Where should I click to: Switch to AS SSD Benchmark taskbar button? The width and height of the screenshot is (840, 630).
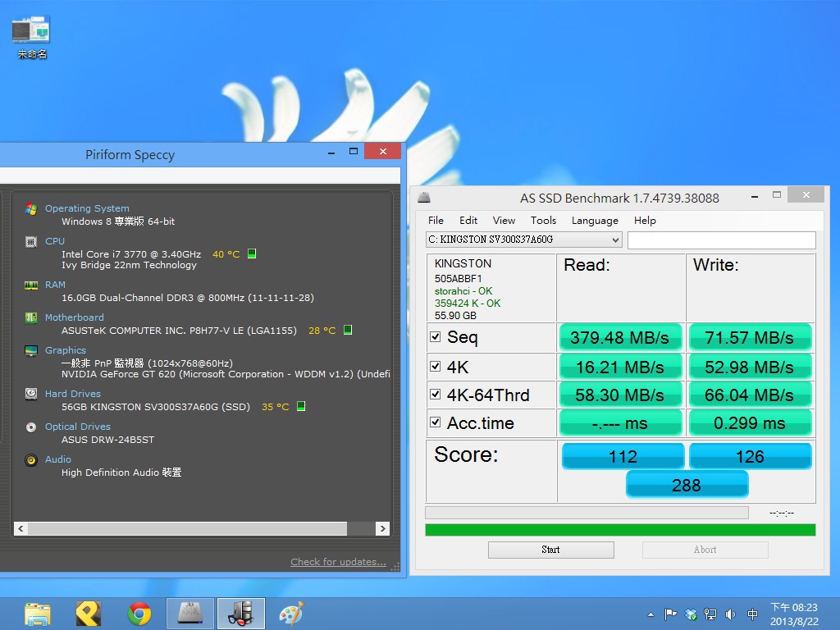[x=190, y=614]
